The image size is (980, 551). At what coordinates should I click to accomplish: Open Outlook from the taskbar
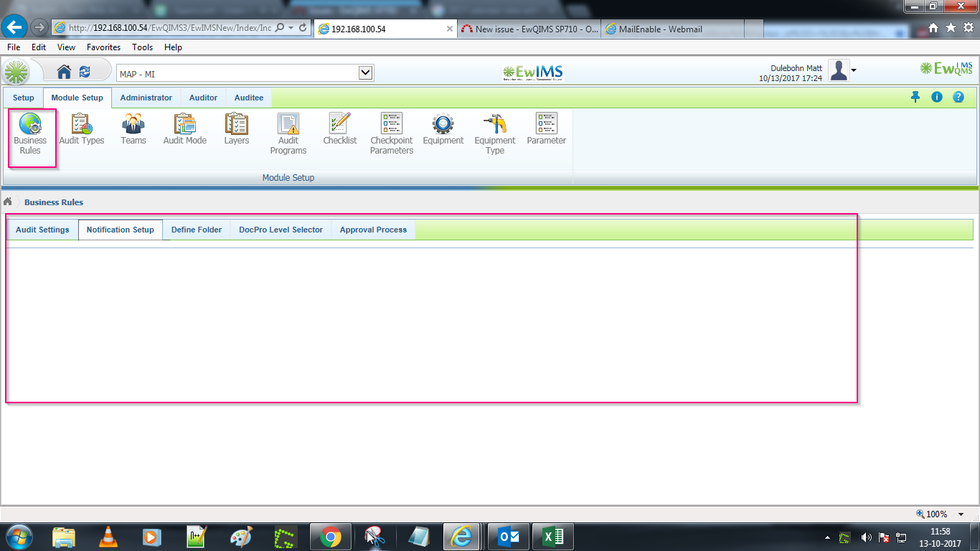pos(509,537)
